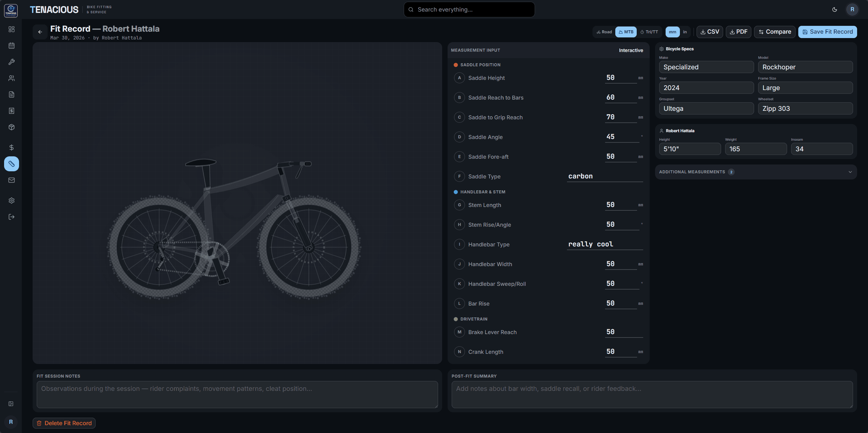This screenshot has width=868, height=433.
Task: Open the clients section via people icon
Action: click(x=12, y=78)
